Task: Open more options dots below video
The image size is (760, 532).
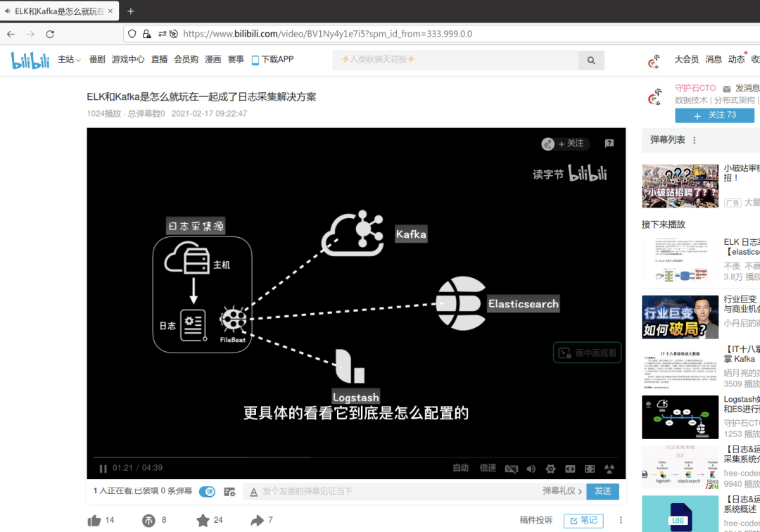Action: pyautogui.click(x=621, y=520)
